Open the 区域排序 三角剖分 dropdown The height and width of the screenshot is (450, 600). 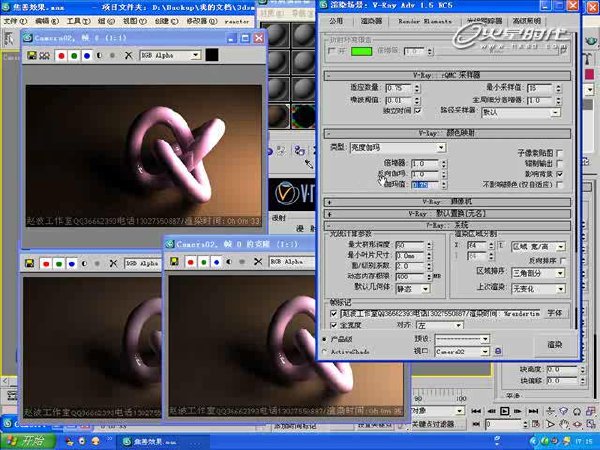point(538,273)
